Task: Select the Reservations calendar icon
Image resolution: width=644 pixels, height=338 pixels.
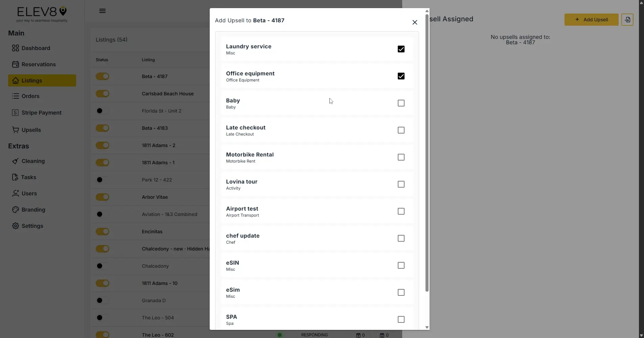Action: [x=16, y=64]
